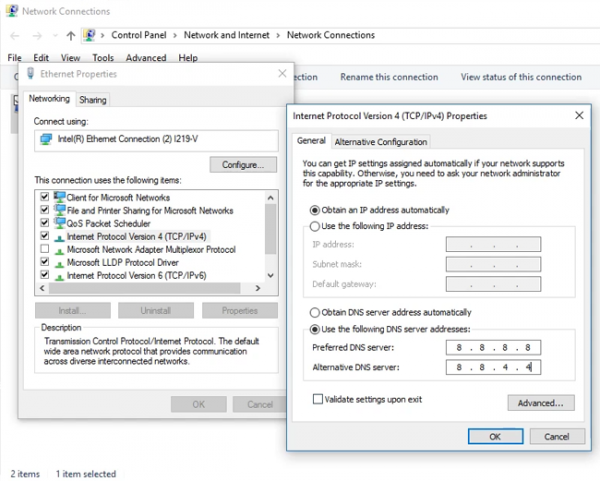Switch to the General tab

[311, 140]
